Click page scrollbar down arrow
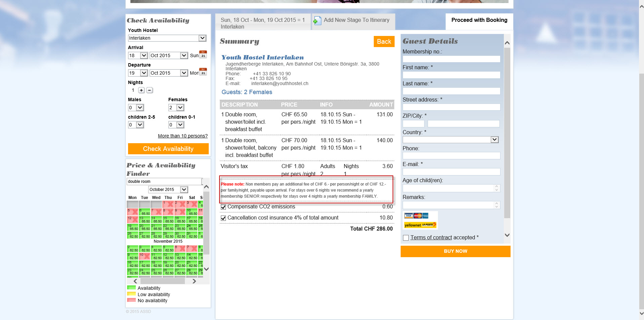The width and height of the screenshot is (644, 320). click(x=641, y=313)
